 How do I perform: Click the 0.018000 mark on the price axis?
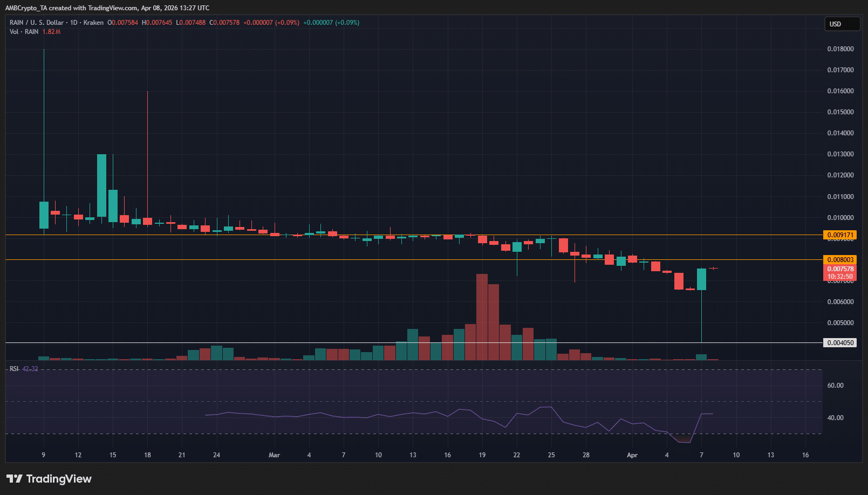840,49
